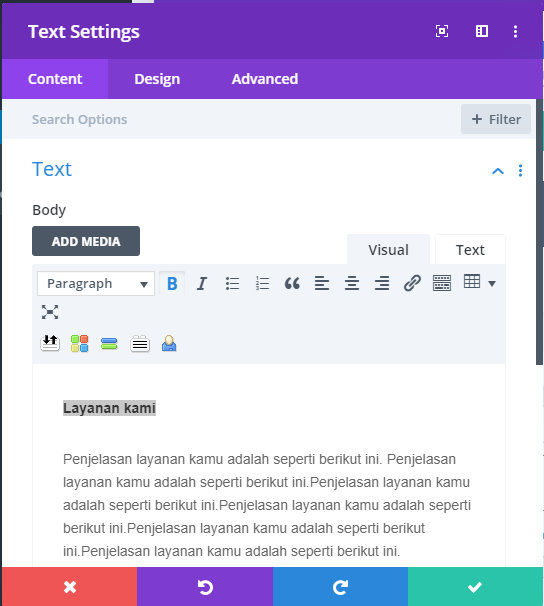The image size is (544, 606).
Task: Open the Filter options button
Action: coord(496,119)
